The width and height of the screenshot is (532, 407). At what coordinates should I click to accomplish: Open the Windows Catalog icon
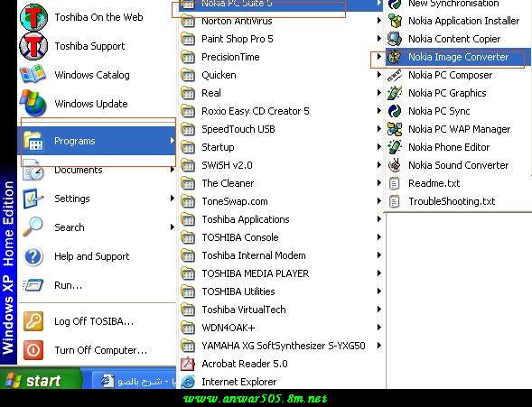(33, 75)
